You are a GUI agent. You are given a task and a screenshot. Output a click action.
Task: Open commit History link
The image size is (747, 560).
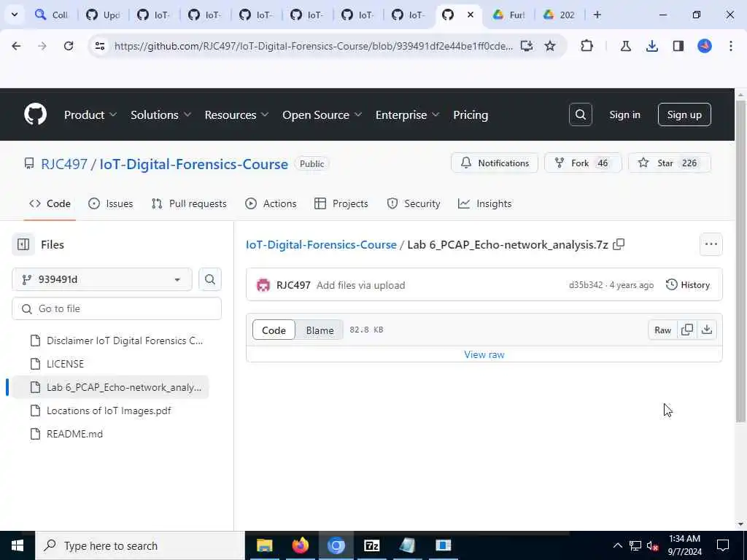[688, 285]
